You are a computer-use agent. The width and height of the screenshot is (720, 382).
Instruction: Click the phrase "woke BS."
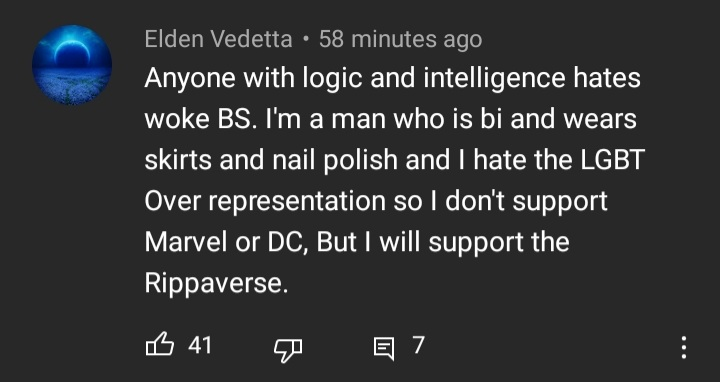click(x=201, y=119)
